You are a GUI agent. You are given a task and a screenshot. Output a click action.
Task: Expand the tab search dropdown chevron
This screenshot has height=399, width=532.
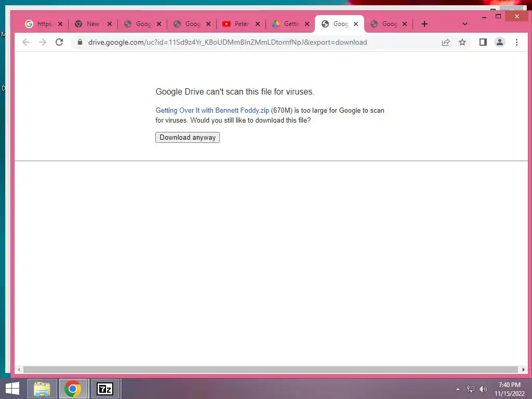(465, 24)
